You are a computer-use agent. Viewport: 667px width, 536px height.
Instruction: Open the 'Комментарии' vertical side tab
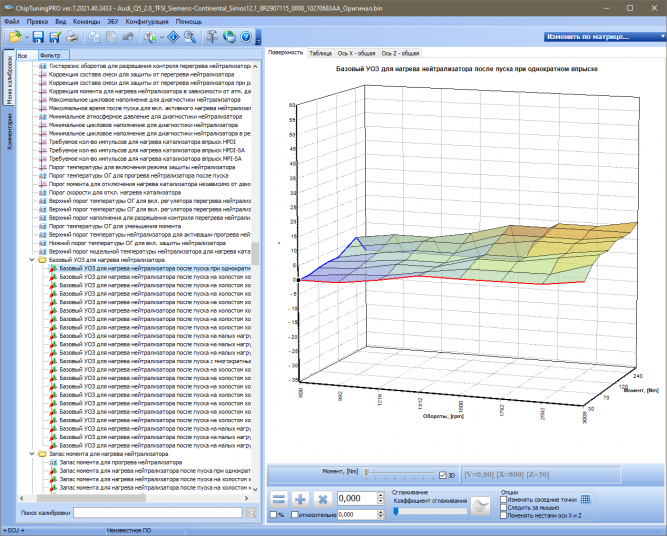(x=9, y=131)
